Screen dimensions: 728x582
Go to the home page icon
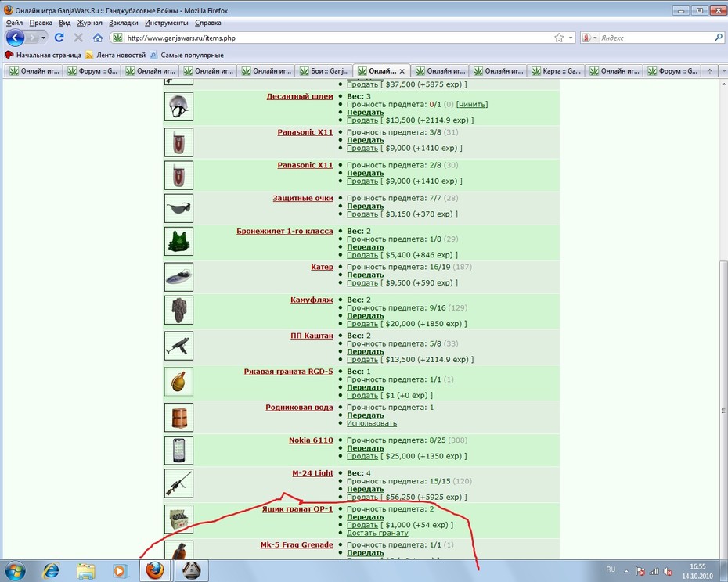pyautogui.click(x=98, y=38)
